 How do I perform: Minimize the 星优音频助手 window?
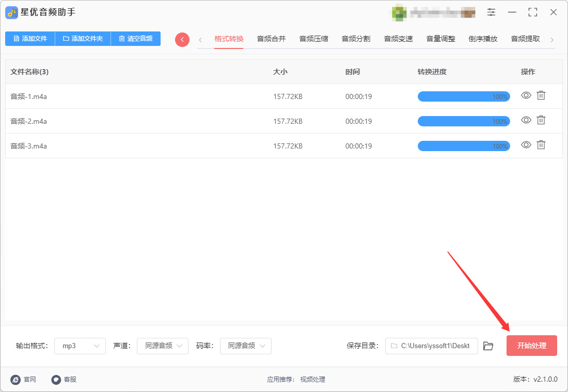coord(512,12)
